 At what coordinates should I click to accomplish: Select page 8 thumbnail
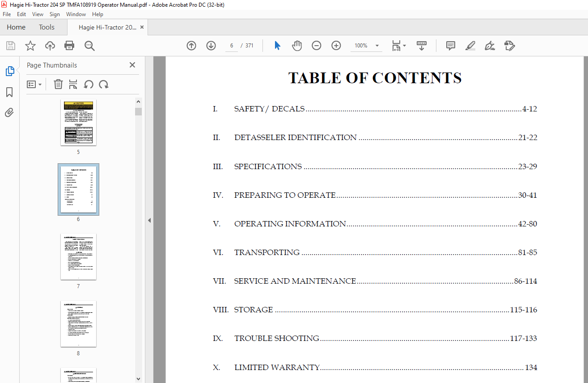pyautogui.click(x=78, y=323)
